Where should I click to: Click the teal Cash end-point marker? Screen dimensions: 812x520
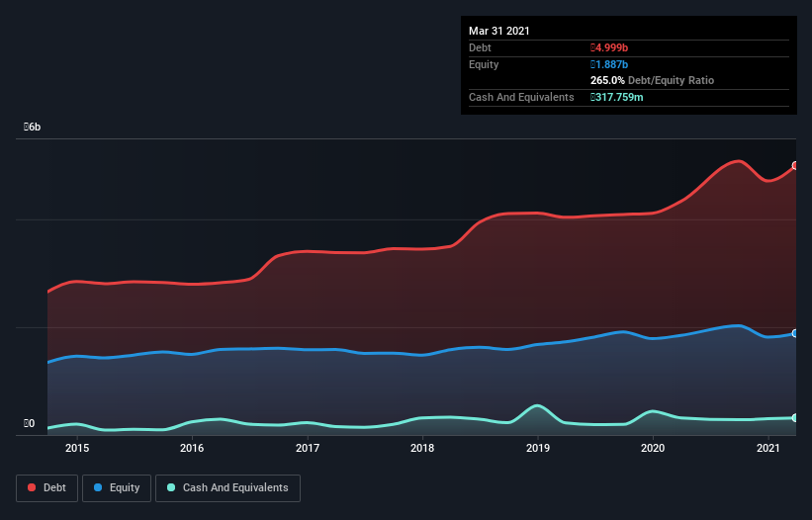(x=795, y=417)
